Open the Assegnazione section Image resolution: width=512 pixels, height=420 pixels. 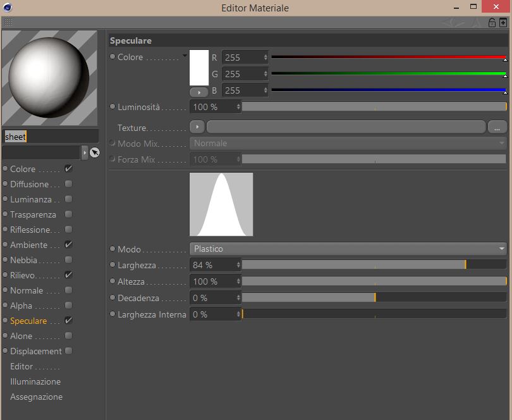(36, 397)
